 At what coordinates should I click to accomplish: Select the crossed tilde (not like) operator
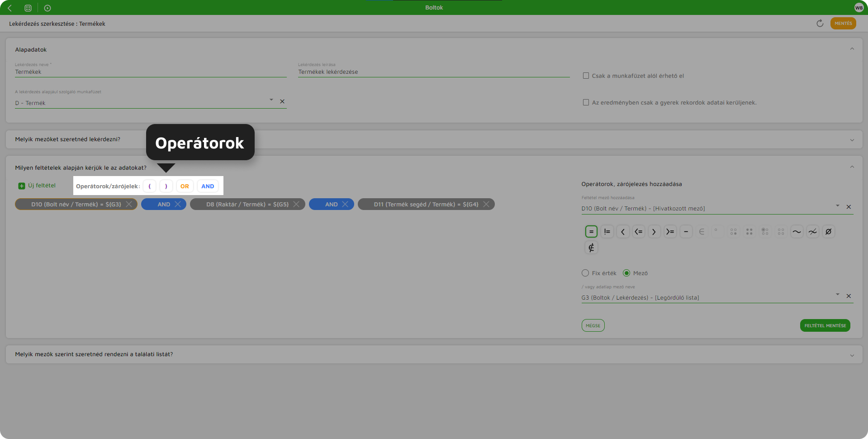click(812, 232)
